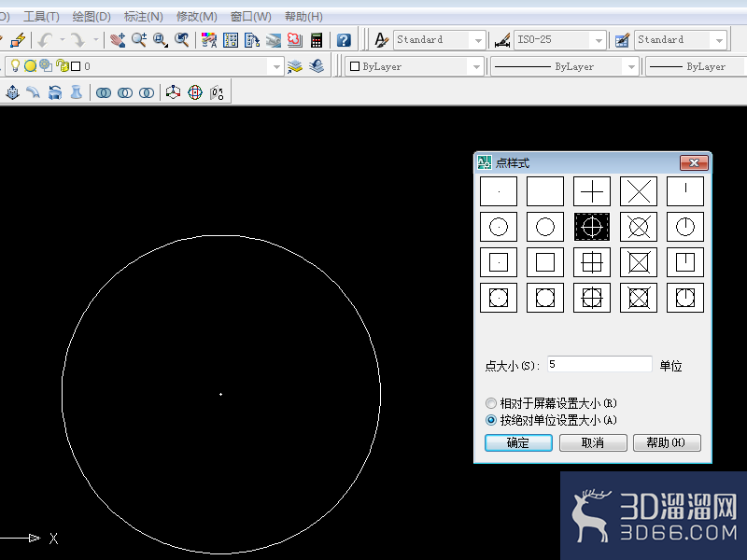Open the 绘图(D) menu
The height and width of the screenshot is (560, 747).
pos(92,17)
